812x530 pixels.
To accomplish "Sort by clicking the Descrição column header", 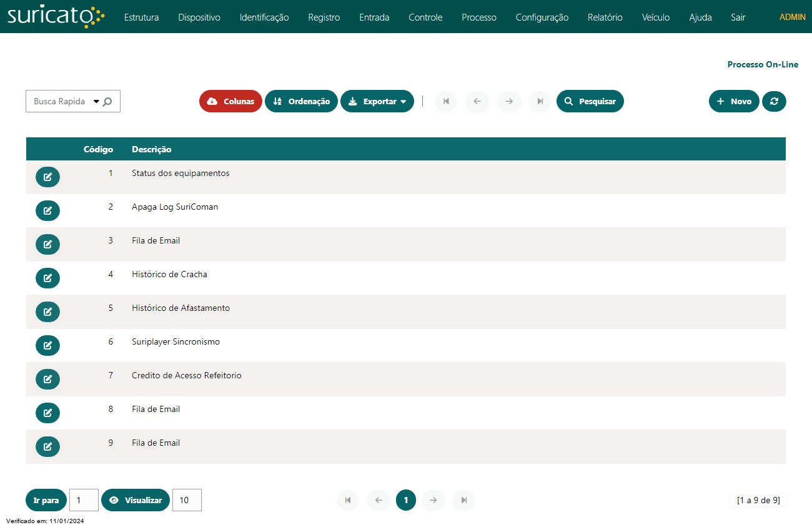I will (x=152, y=149).
